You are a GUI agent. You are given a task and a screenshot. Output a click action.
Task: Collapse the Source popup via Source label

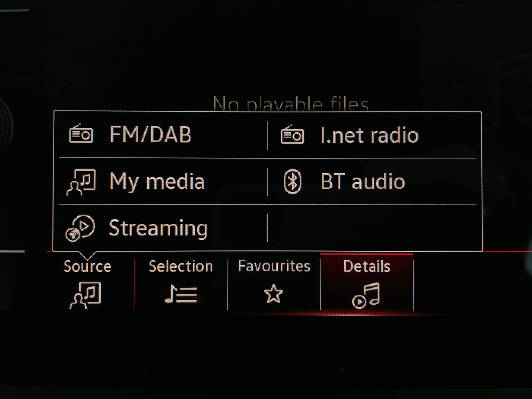click(87, 266)
